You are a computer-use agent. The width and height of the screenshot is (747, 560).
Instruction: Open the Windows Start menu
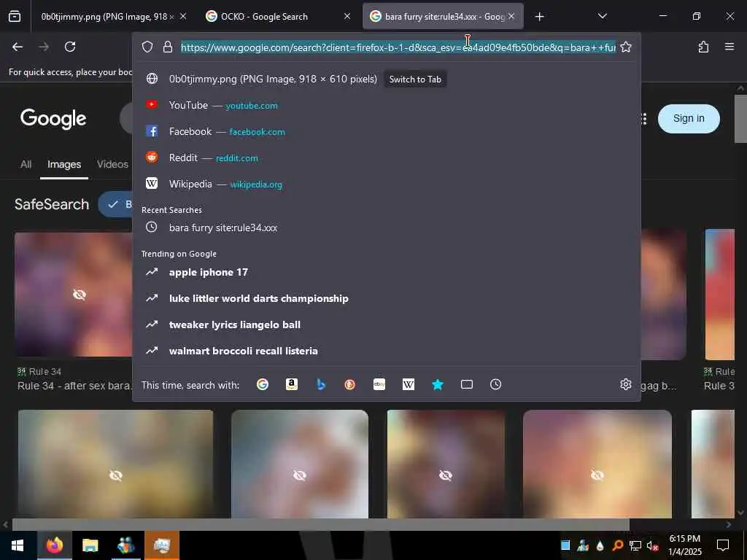point(18,545)
